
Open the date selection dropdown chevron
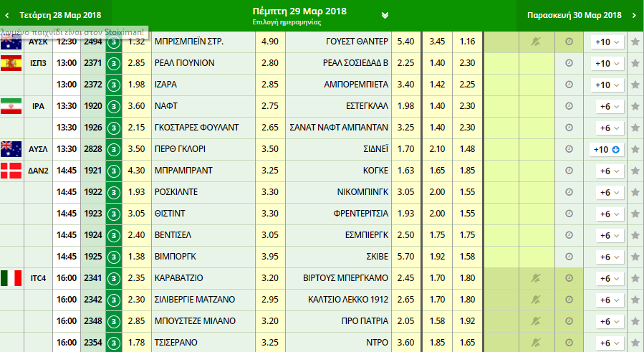pos(385,15)
